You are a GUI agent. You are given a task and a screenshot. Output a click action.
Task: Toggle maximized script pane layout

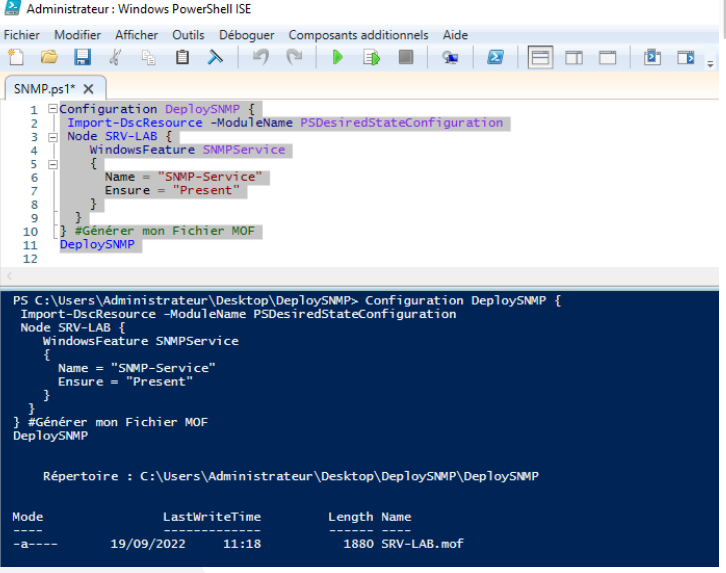tap(607, 58)
